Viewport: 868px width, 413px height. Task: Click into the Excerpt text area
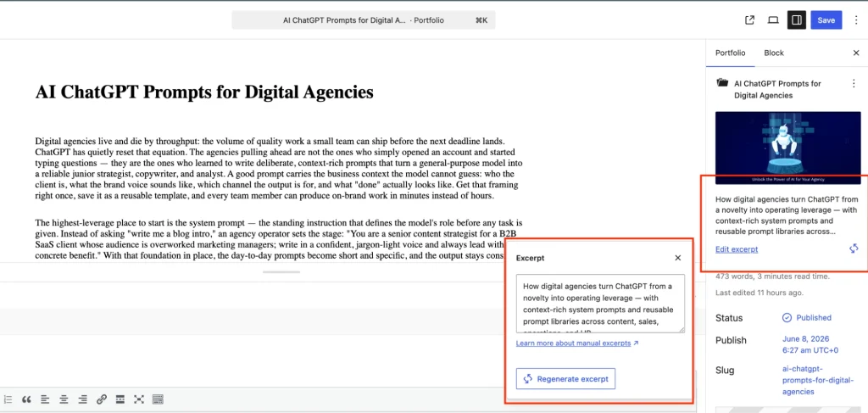click(600, 304)
